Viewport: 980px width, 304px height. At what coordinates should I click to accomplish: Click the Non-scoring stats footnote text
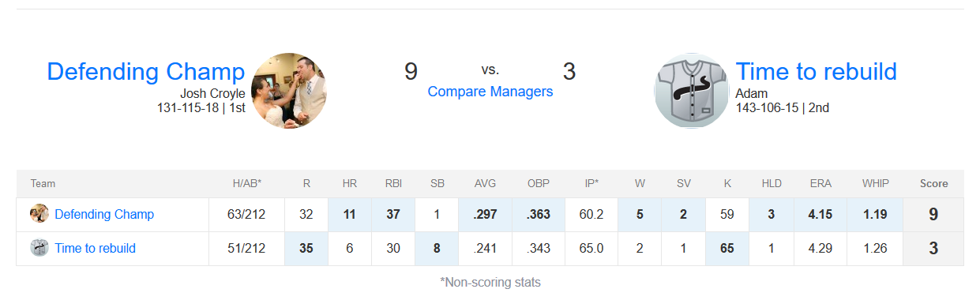tap(490, 282)
